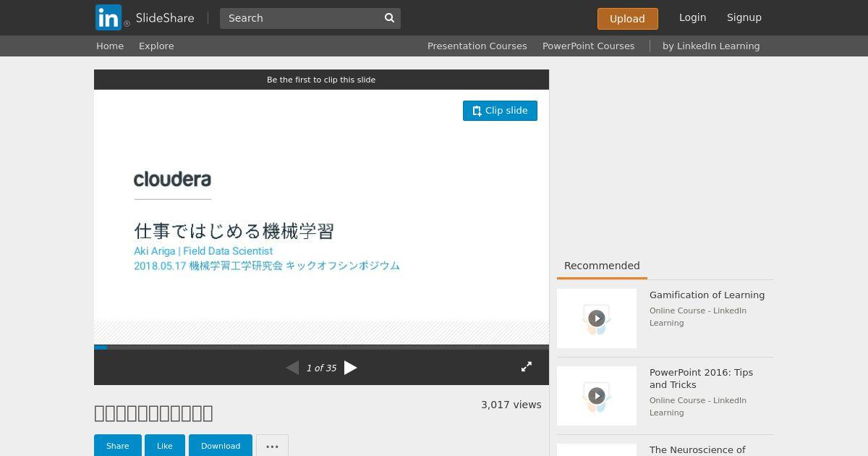Play PowerPoint 2016 Tips and Tricks thumbnail
Image resolution: width=868 pixels, height=456 pixels.
tap(597, 396)
